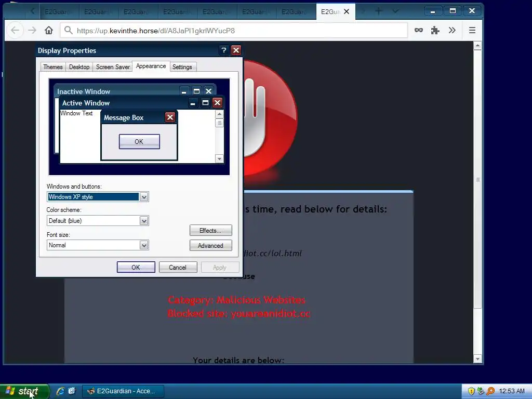Open the browser hamburger menu
Viewport: 532px width, 399px height.
472,30
